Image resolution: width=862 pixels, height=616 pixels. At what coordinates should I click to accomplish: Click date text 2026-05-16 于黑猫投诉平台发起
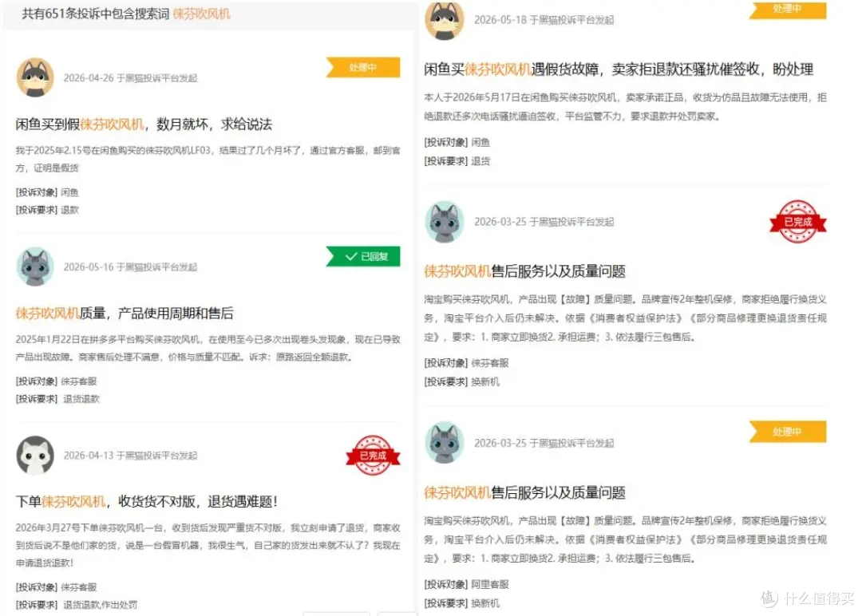[x=130, y=267]
